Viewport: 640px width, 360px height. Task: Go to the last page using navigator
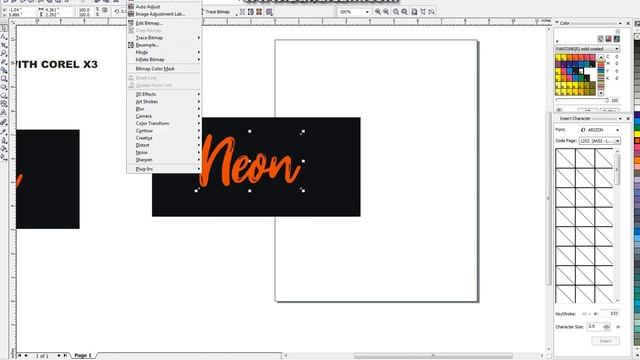point(65,356)
